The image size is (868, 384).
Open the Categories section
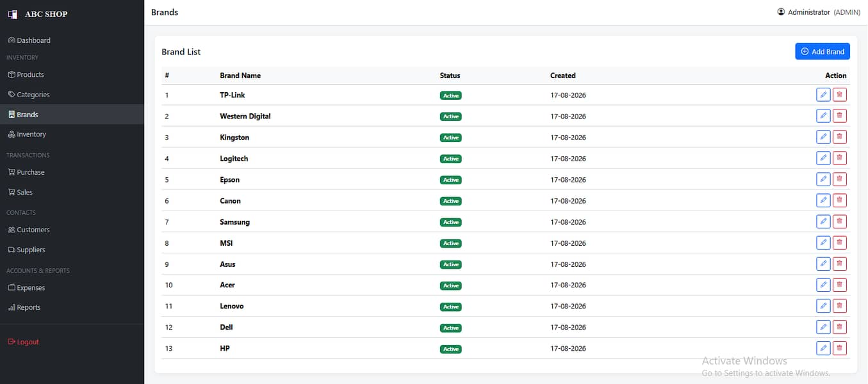(x=72, y=95)
